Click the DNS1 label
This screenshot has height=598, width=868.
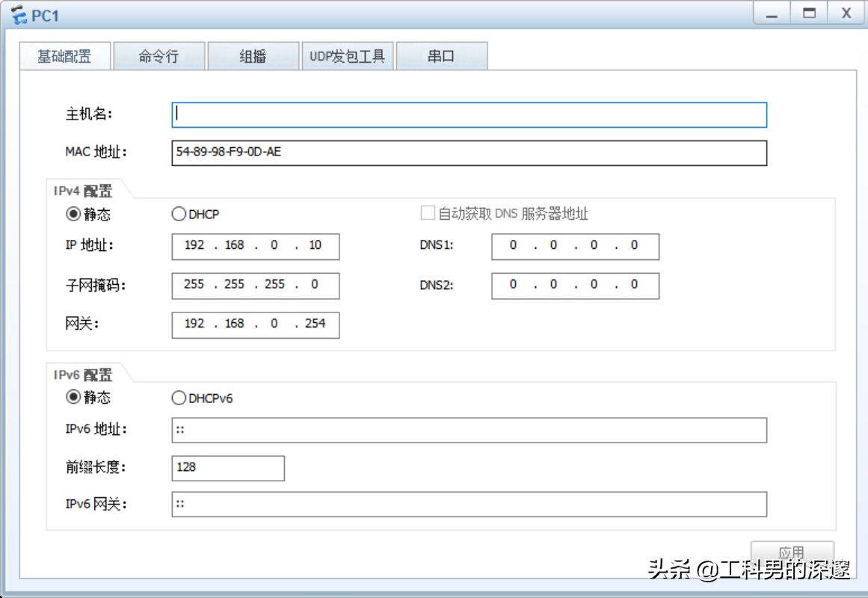(436, 244)
